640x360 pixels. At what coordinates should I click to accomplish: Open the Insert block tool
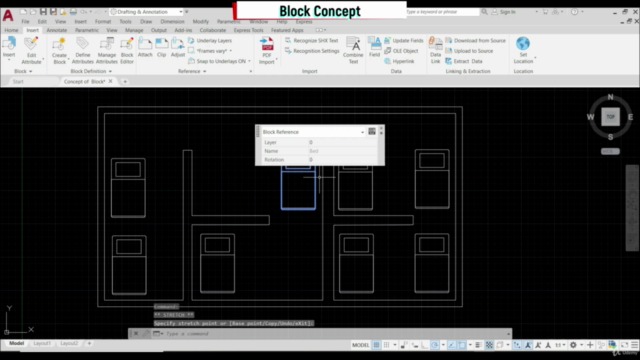9,49
